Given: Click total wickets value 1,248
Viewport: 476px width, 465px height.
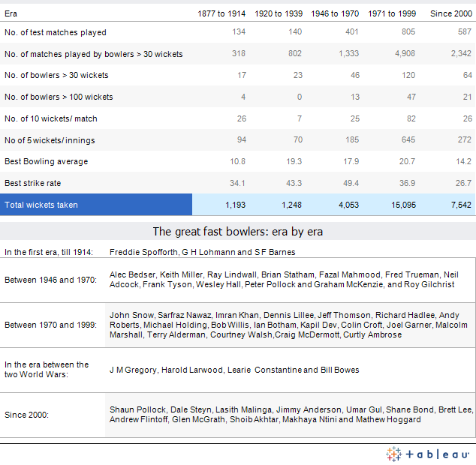Looking at the screenshot, I should pyautogui.click(x=291, y=205).
